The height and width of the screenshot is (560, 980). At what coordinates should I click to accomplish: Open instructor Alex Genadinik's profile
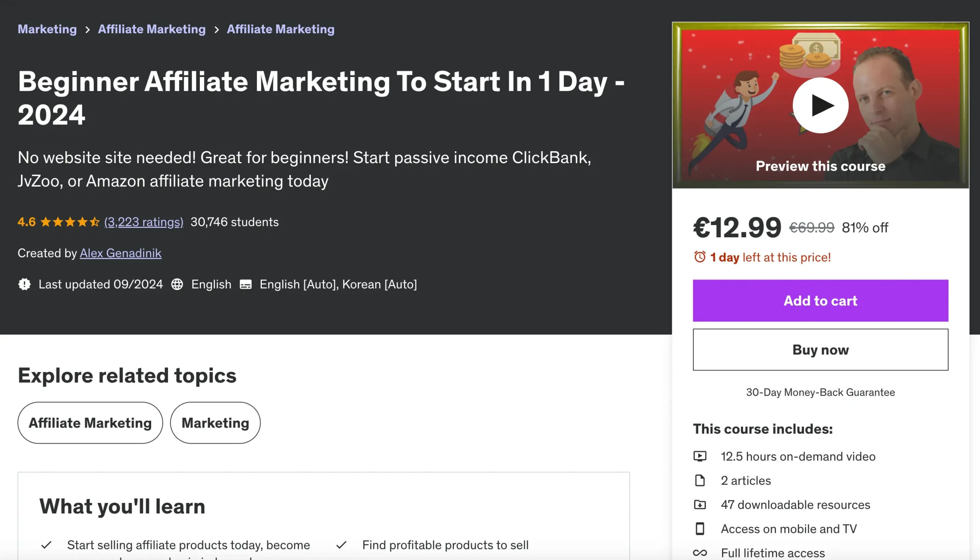(x=120, y=253)
